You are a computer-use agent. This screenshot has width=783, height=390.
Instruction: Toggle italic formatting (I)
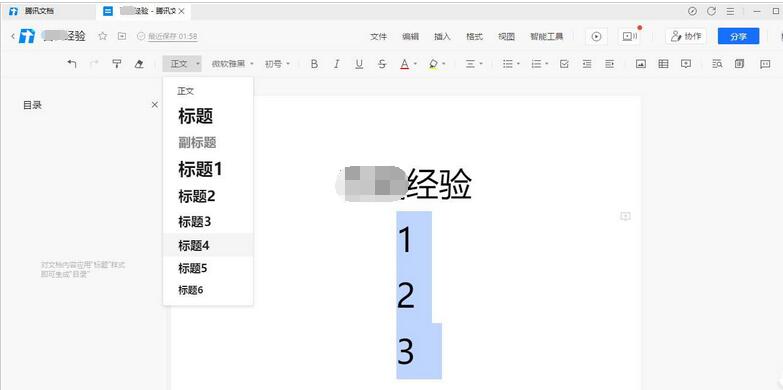pyautogui.click(x=337, y=64)
